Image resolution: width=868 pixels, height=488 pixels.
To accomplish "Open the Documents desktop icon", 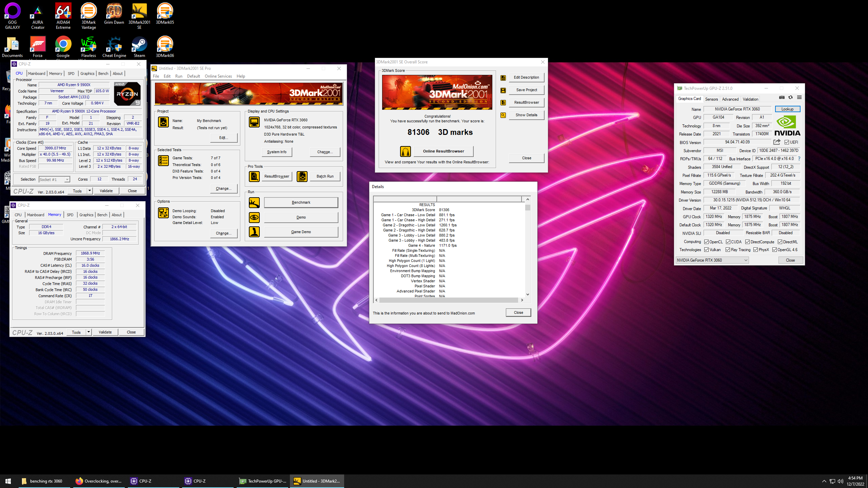I will [x=13, y=47].
